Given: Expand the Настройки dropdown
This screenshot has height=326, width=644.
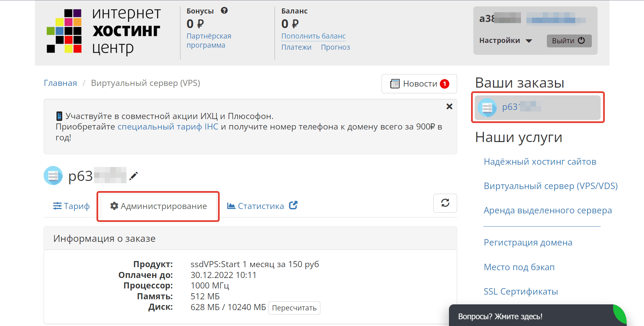Looking at the screenshot, I should [506, 41].
